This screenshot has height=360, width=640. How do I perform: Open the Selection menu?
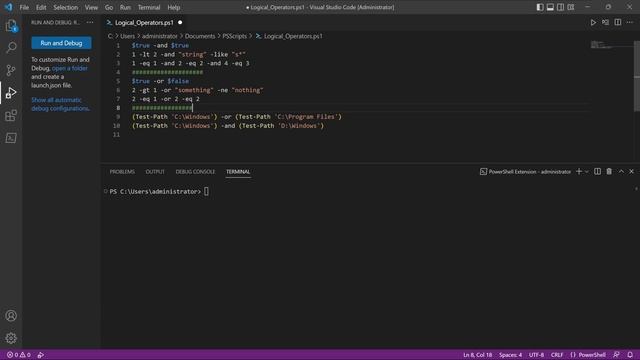pos(66,7)
